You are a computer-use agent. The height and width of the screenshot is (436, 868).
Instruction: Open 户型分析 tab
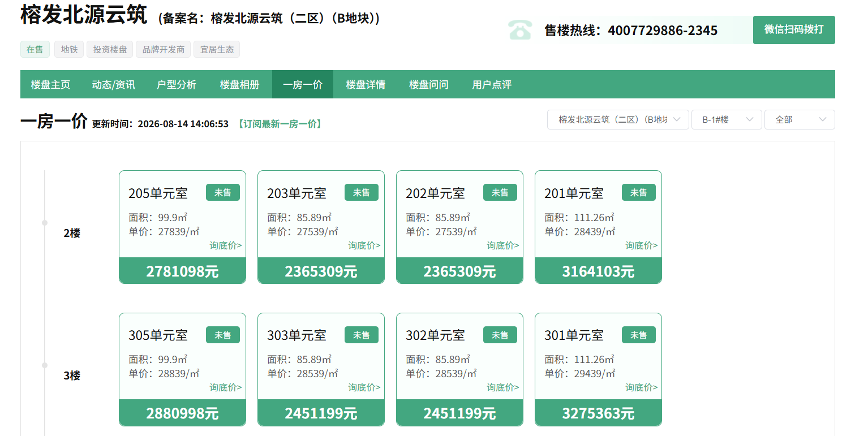(177, 84)
